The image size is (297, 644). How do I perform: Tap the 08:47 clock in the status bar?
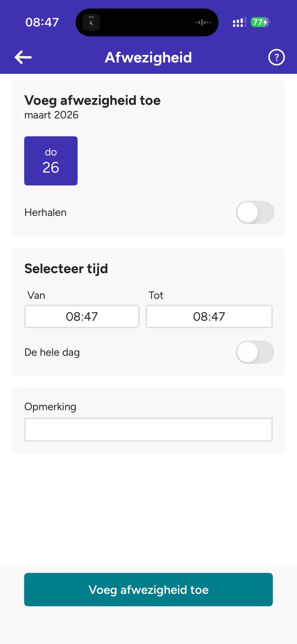(x=42, y=22)
